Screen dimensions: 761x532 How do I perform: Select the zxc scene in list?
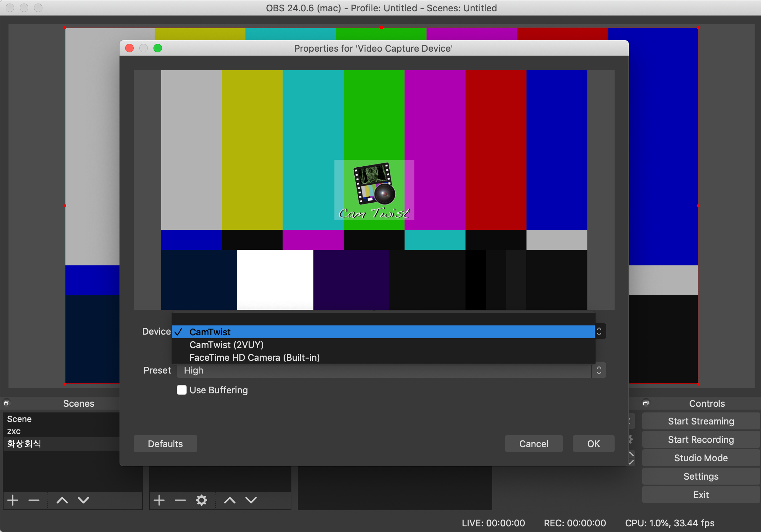point(14,431)
